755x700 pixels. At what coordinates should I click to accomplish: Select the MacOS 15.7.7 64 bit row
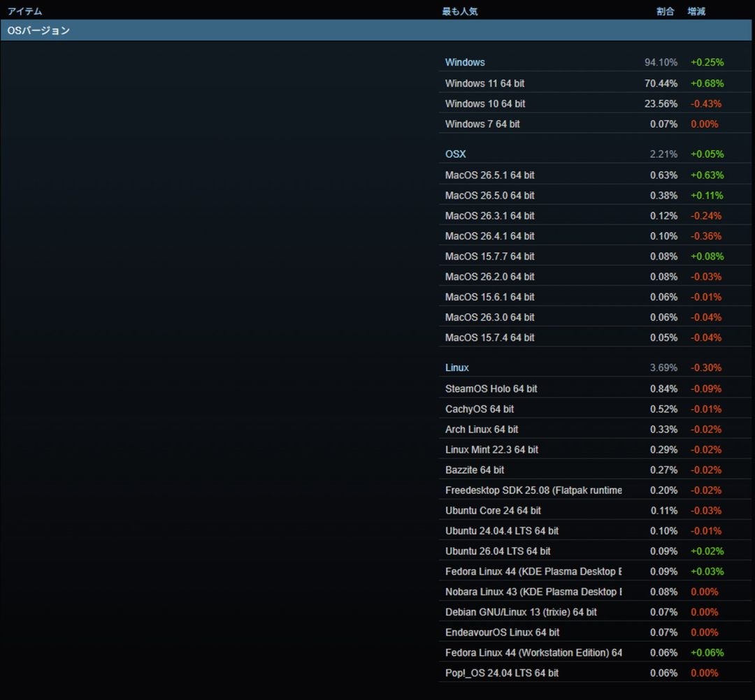(x=595, y=256)
